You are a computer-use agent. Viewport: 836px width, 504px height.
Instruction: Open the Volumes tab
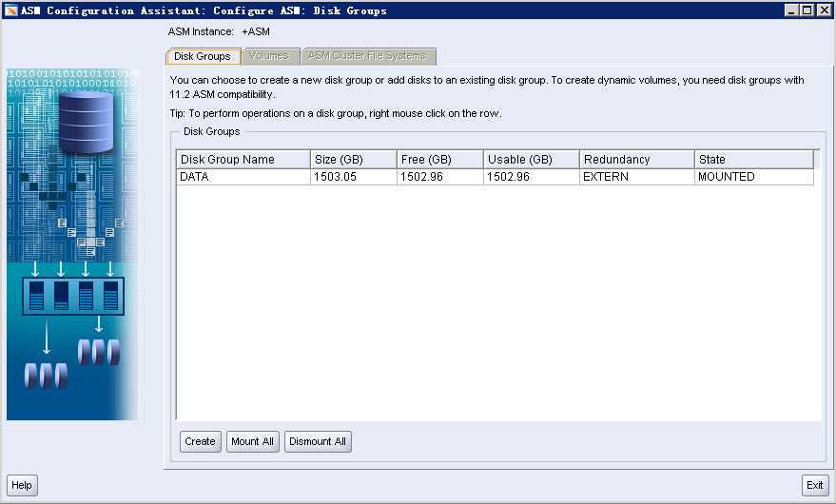269,56
